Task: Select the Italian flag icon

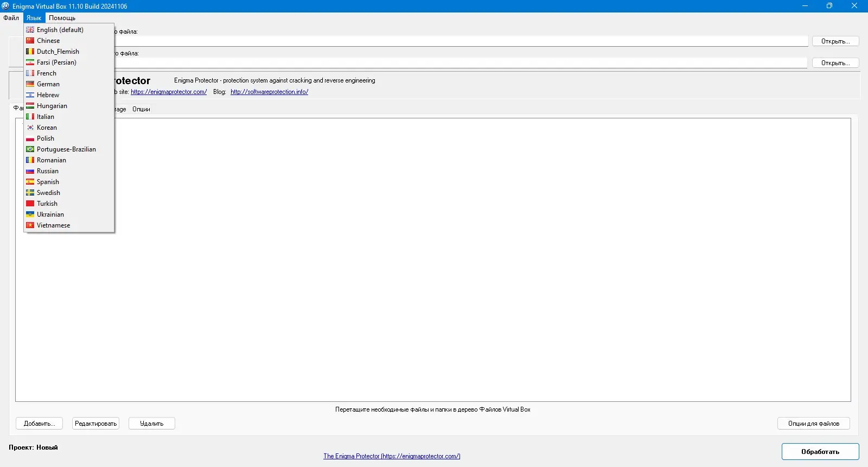Action: point(30,117)
